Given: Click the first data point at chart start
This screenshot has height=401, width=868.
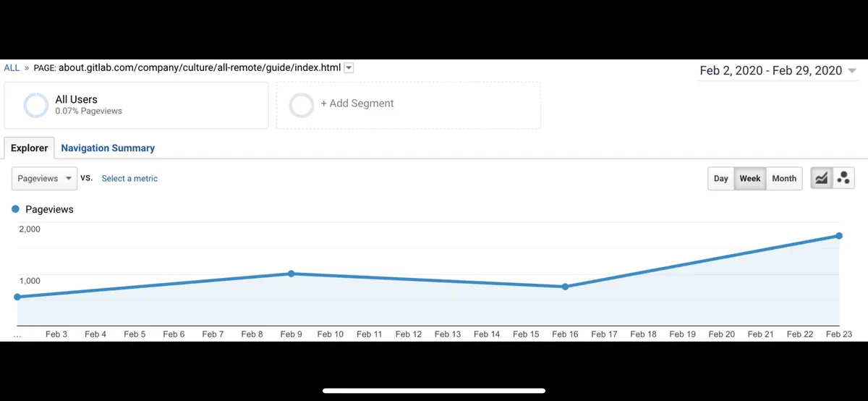Looking at the screenshot, I should (x=17, y=297).
